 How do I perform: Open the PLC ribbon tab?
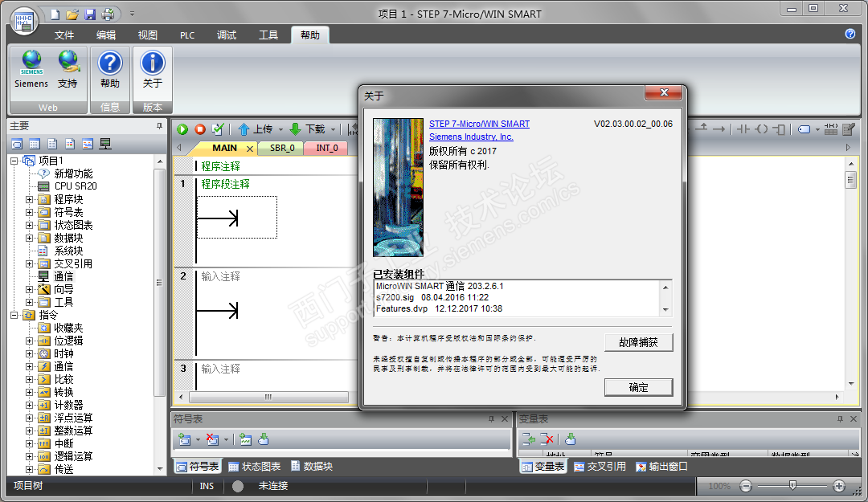click(x=187, y=35)
